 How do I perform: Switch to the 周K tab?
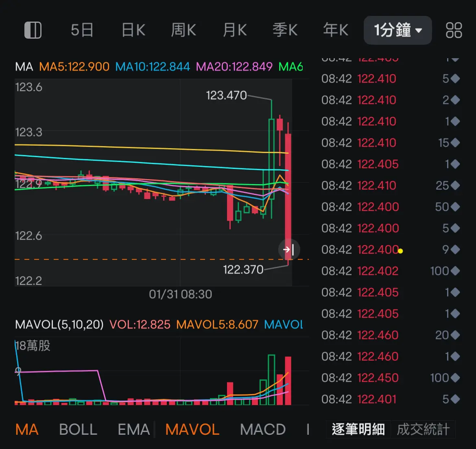[183, 30]
